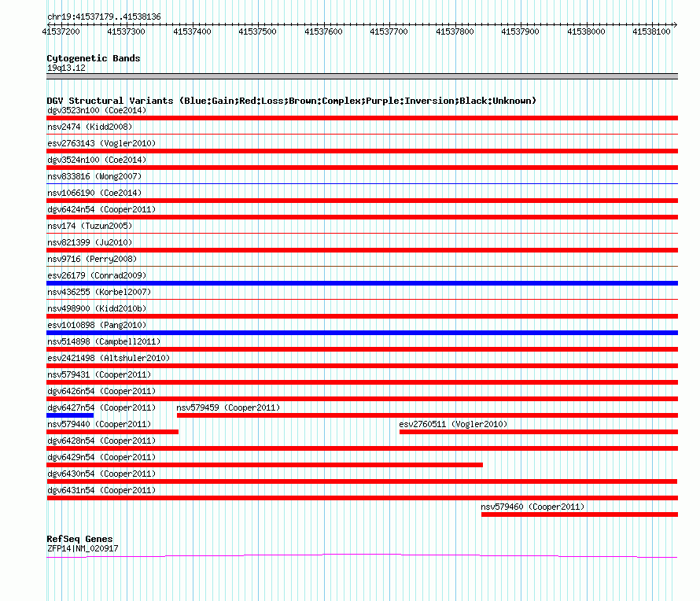Click the magenta ZFP14 gene track line
Viewport: 700px width, 601px height.
click(362, 556)
